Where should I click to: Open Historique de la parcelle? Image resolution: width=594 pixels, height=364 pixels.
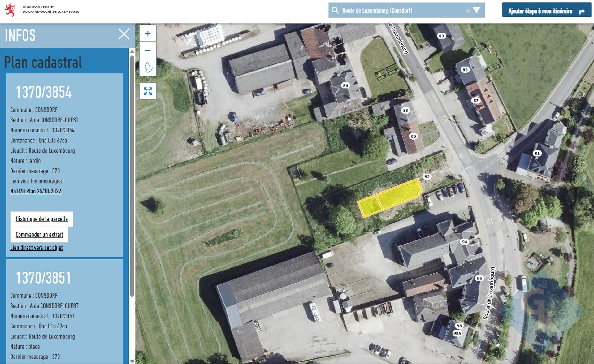42,219
